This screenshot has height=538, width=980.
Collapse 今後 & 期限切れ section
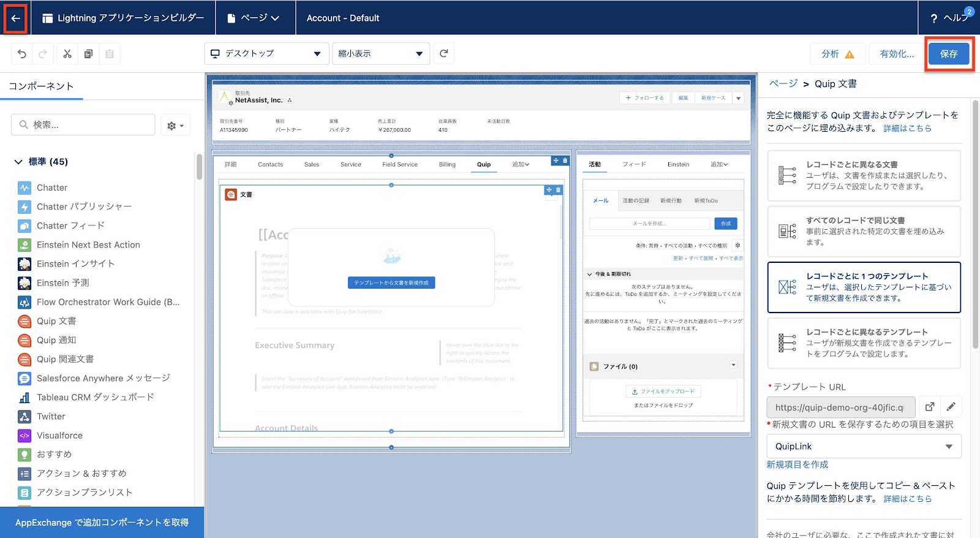tap(590, 274)
